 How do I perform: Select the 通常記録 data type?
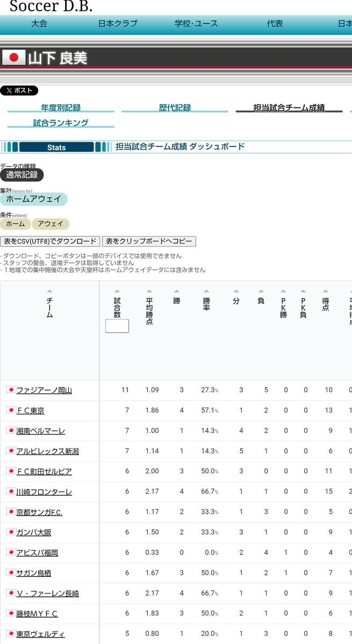click(22, 175)
